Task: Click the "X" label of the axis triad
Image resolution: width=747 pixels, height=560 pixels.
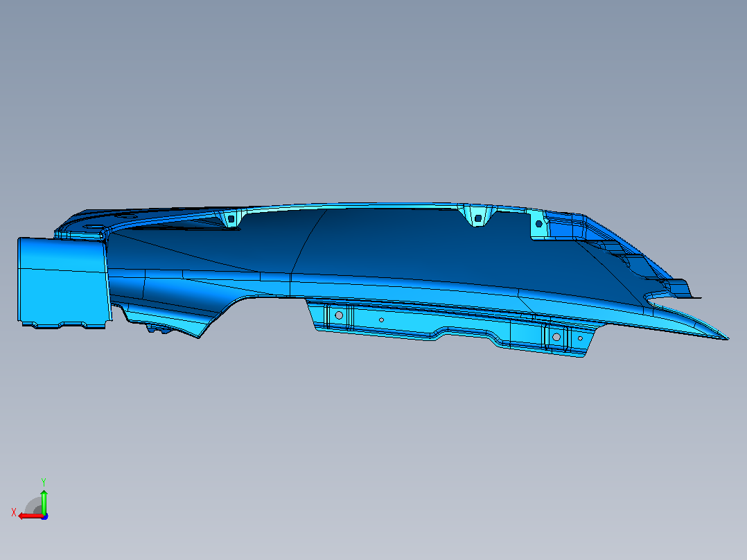Action: click(14, 513)
